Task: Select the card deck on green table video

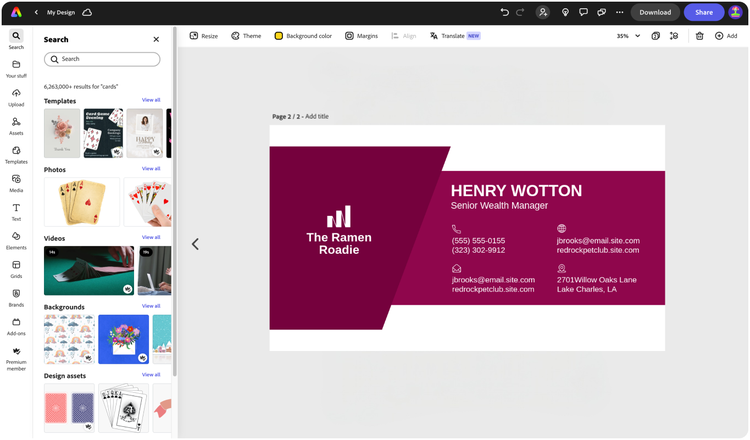Action: click(89, 271)
